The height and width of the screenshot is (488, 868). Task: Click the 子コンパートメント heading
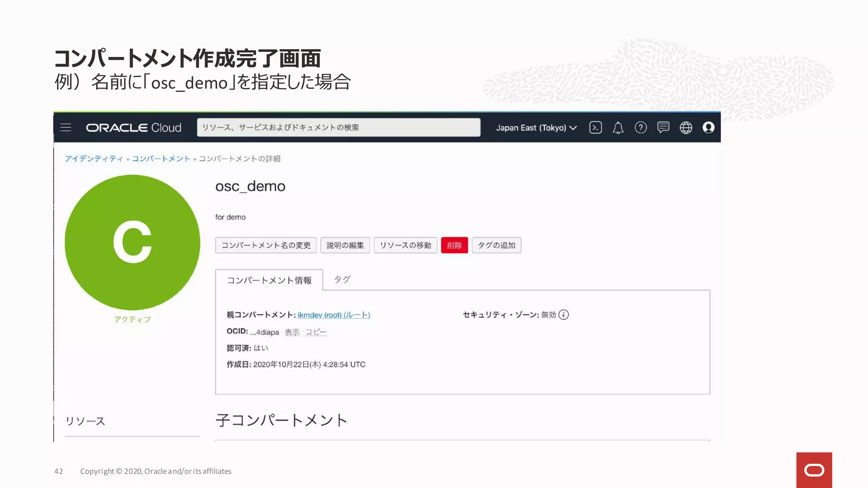(x=282, y=420)
